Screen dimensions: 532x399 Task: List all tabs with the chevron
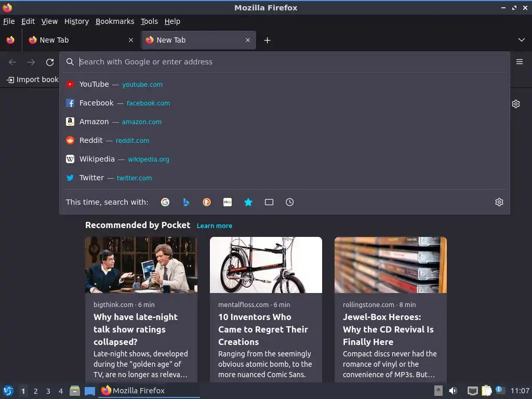522,40
